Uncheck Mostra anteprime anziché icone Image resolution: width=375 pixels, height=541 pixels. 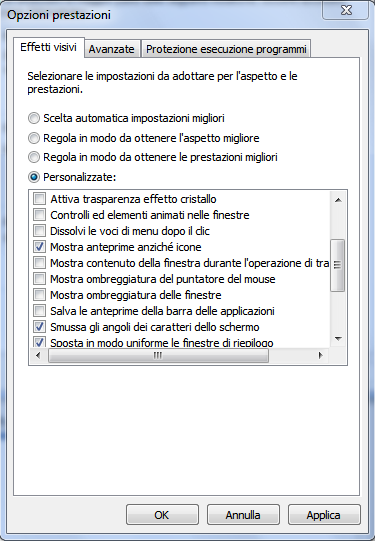click(39, 247)
